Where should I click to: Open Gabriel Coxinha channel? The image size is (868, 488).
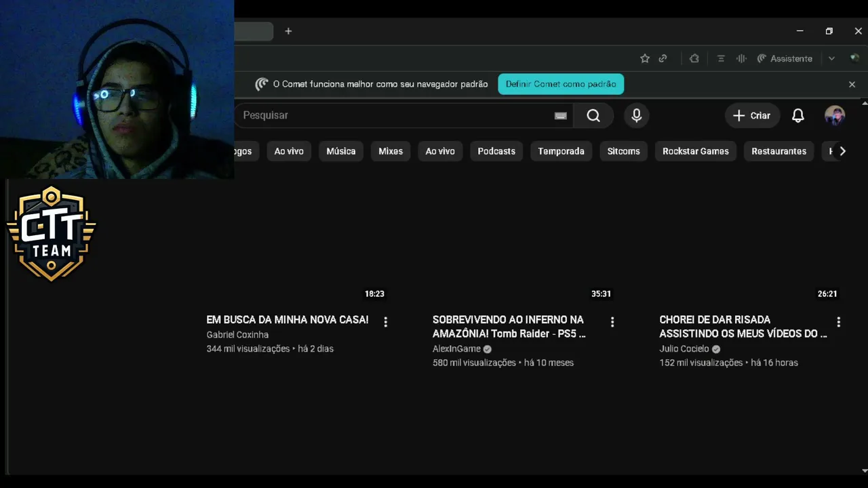point(237,335)
